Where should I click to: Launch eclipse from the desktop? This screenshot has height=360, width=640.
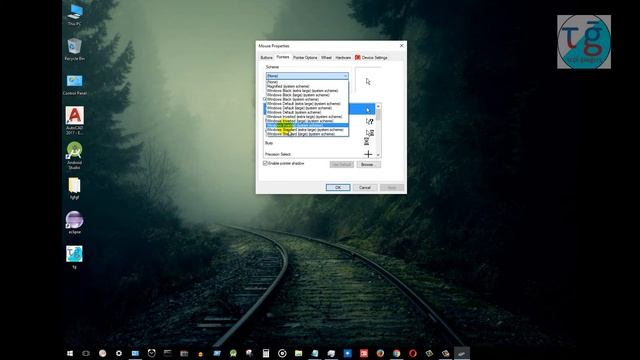74,222
